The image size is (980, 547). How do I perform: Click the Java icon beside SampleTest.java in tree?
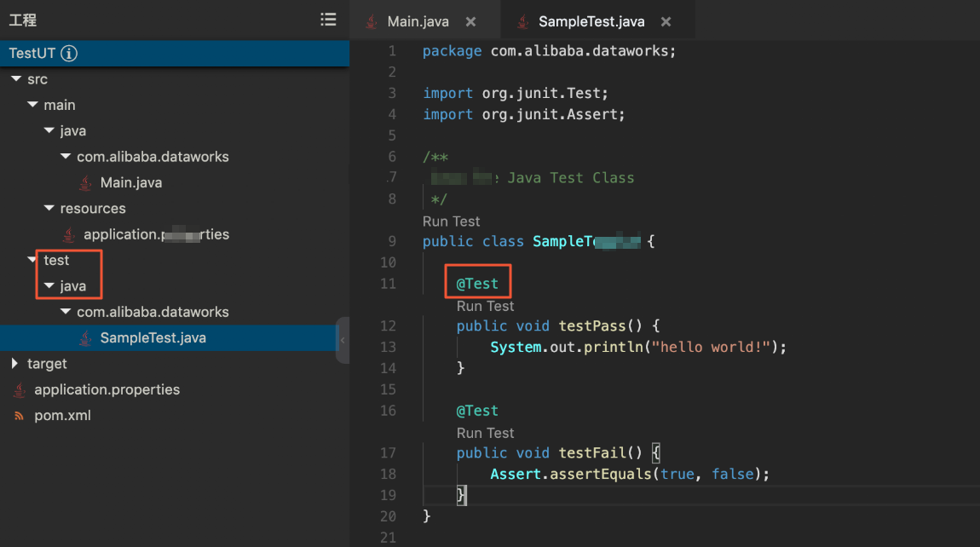click(x=85, y=337)
